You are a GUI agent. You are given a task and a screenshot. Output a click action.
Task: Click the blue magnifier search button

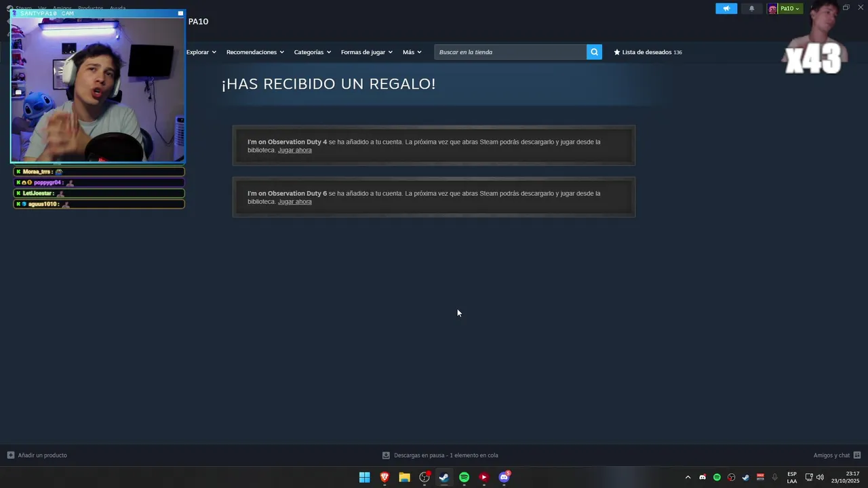[594, 52]
